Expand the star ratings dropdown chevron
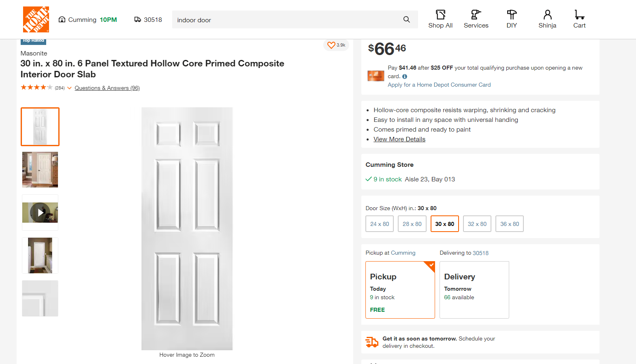 69,88
